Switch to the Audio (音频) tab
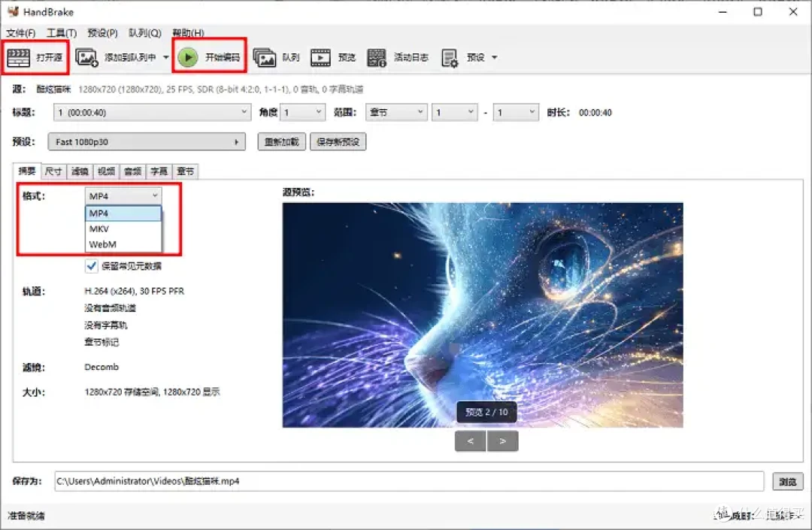Viewport: 812px width, 530px height. (132, 171)
